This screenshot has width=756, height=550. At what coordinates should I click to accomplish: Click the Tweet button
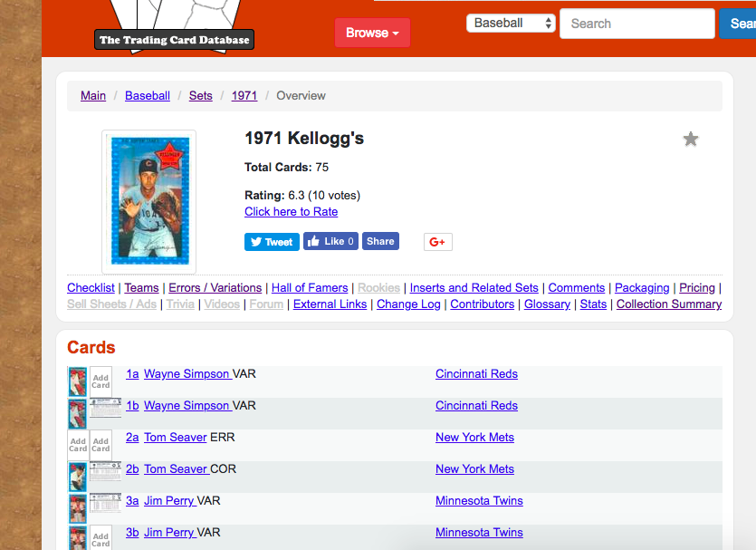[272, 242]
